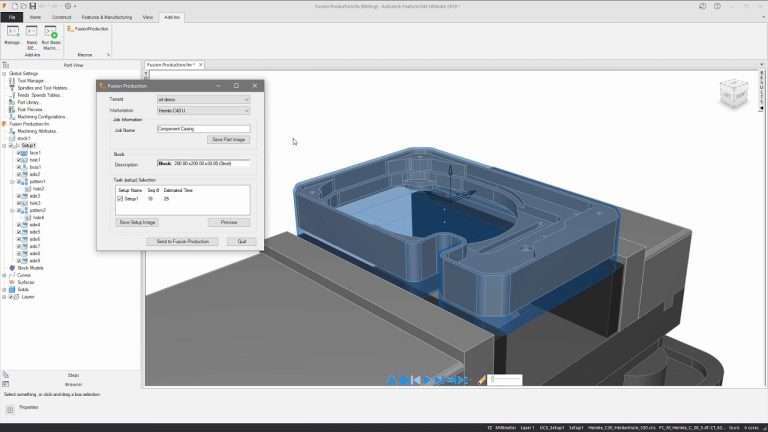Select Machining Attributes tree item

pyautogui.click(x=36, y=131)
